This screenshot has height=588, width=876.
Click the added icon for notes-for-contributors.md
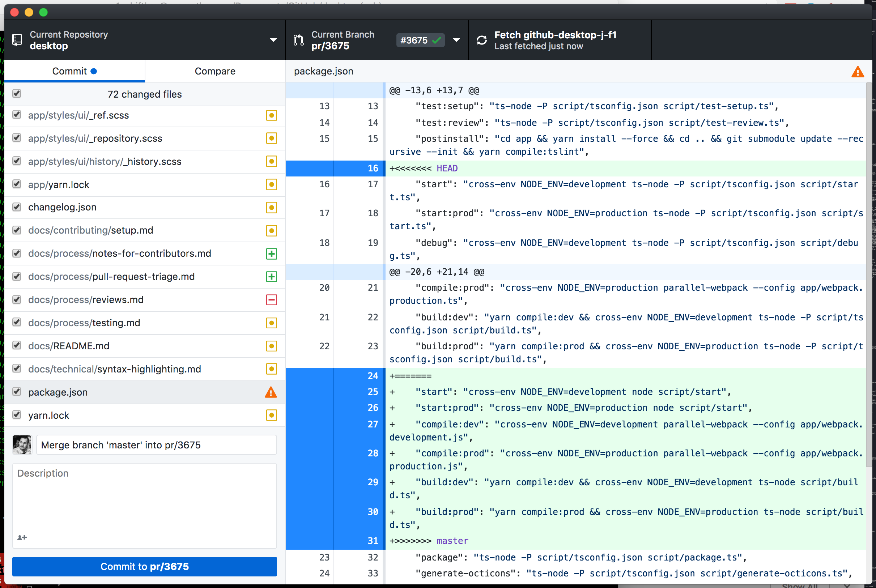tap(272, 254)
